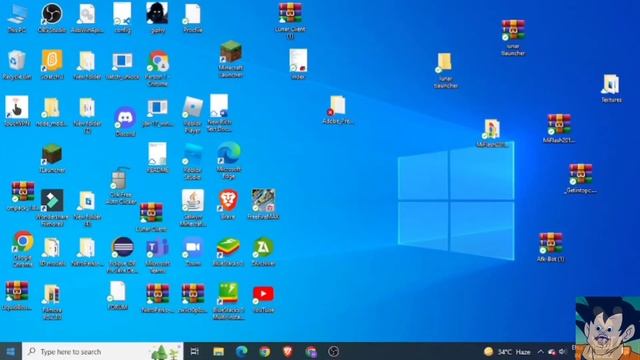Open the Roblox Studio icon
Screen dimensions: 640x360
point(193,162)
